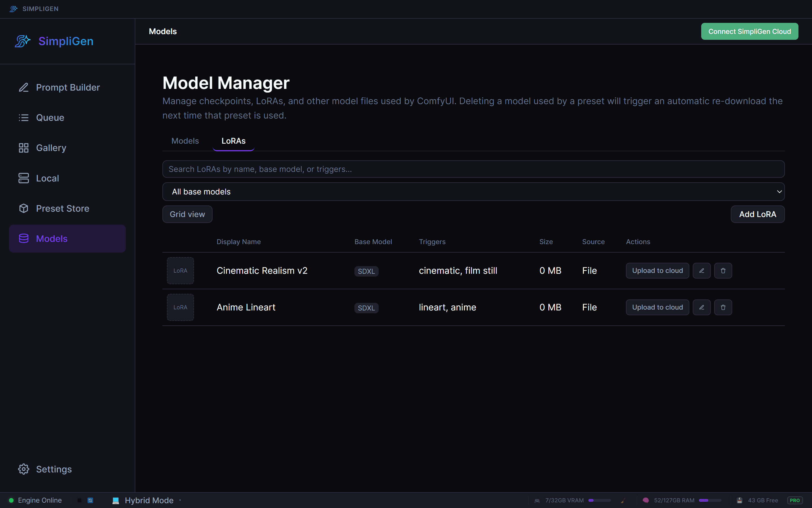The width and height of the screenshot is (812, 508).
Task: Click the VRAM usage bar
Action: tap(600, 500)
